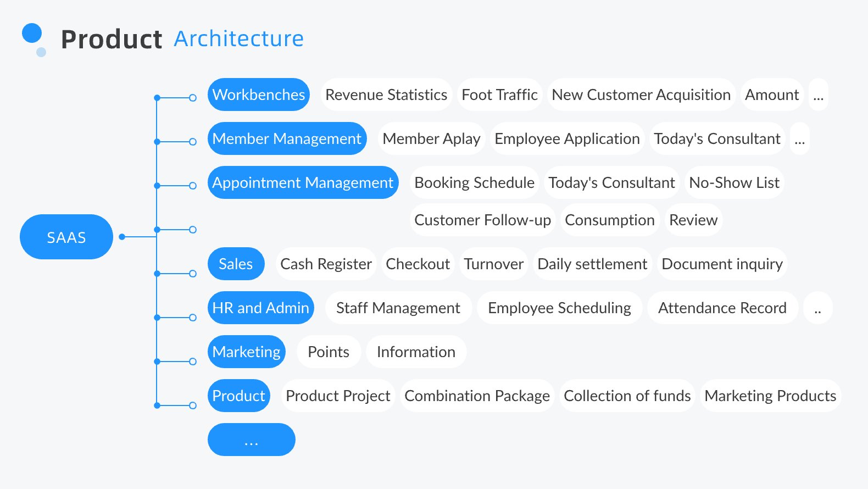The image size is (868, 489).
Task: Click the SAAS root node
Action: coord(66,237)
